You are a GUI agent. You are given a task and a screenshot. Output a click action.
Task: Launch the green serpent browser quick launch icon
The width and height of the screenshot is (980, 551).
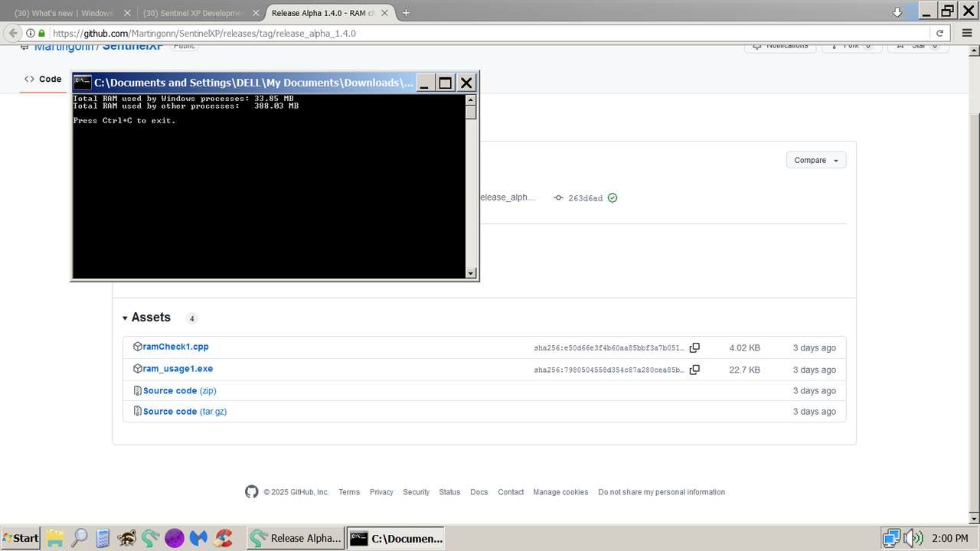tap(151, 538)
